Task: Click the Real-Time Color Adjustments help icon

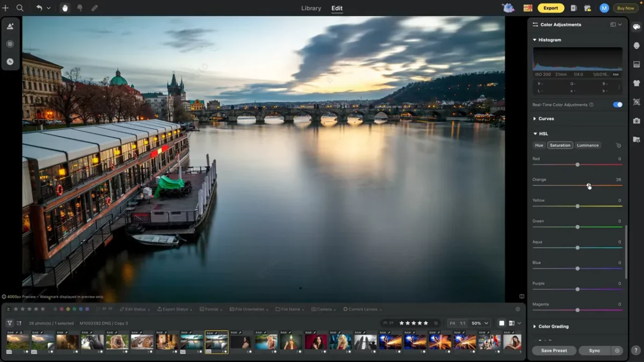Action: click(x=591, y=105)
